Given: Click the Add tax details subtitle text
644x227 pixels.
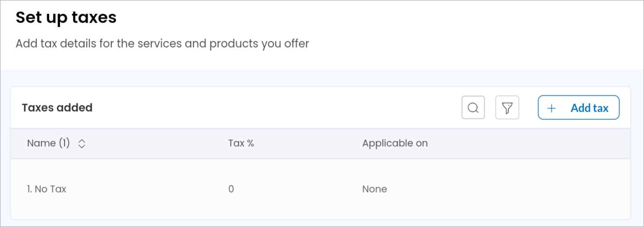Looking at the screenshot, I should [x=162, y=44].
